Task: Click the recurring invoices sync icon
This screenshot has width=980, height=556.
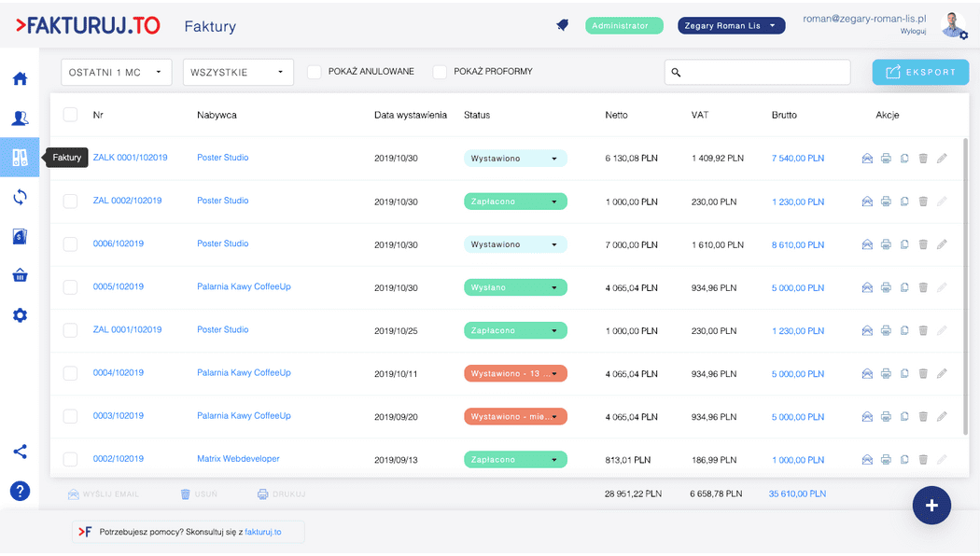Action: click(x=20, y=197)
